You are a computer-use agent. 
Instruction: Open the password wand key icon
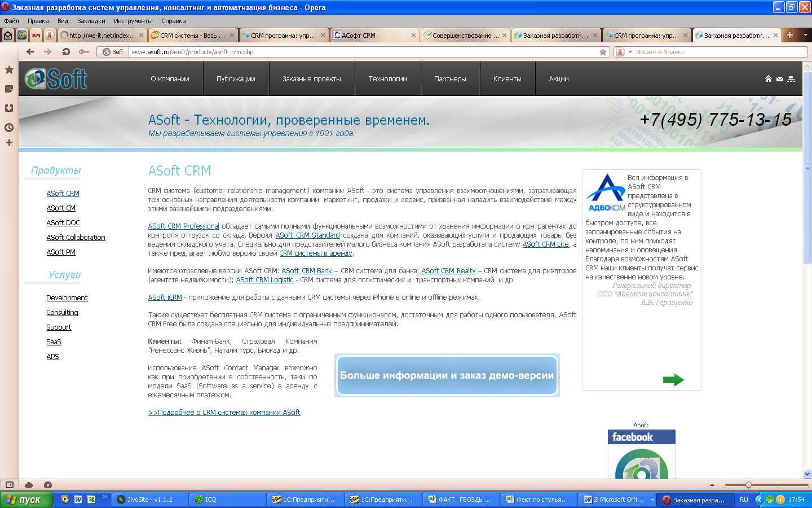coord(84,51)
